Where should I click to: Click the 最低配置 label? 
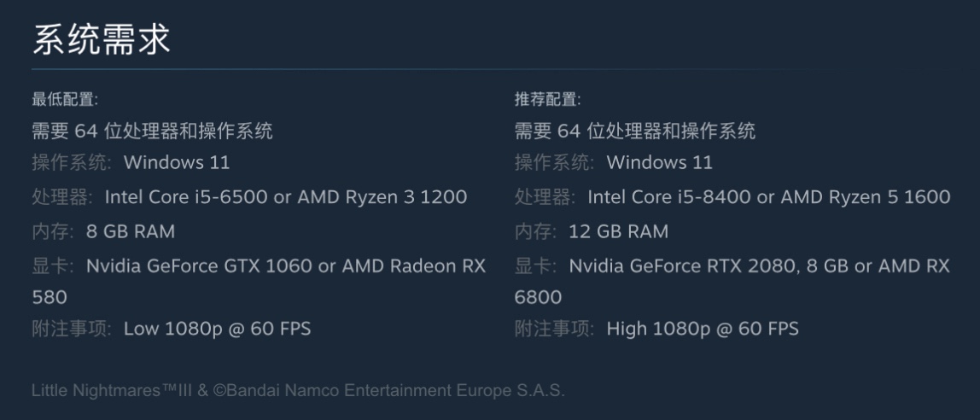tap(65, 100)
